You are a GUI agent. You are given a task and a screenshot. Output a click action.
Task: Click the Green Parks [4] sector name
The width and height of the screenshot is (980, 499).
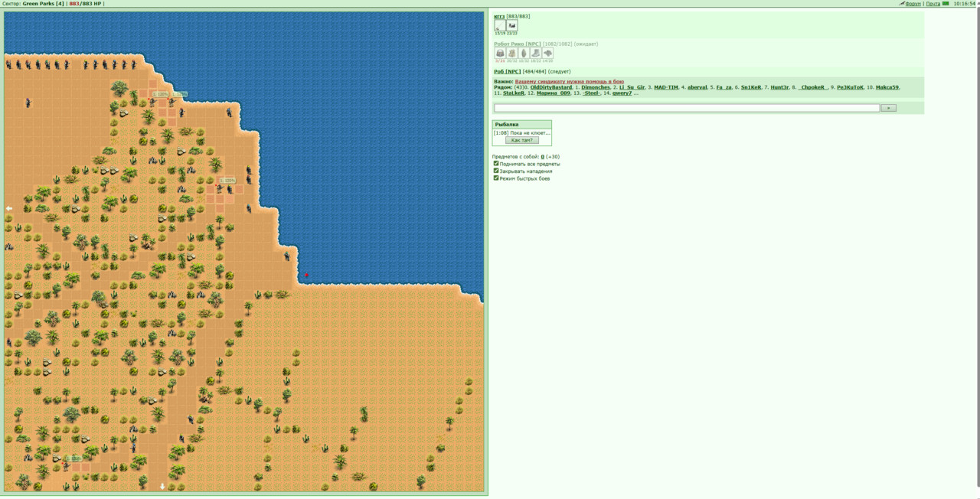[x=41, y=4]
